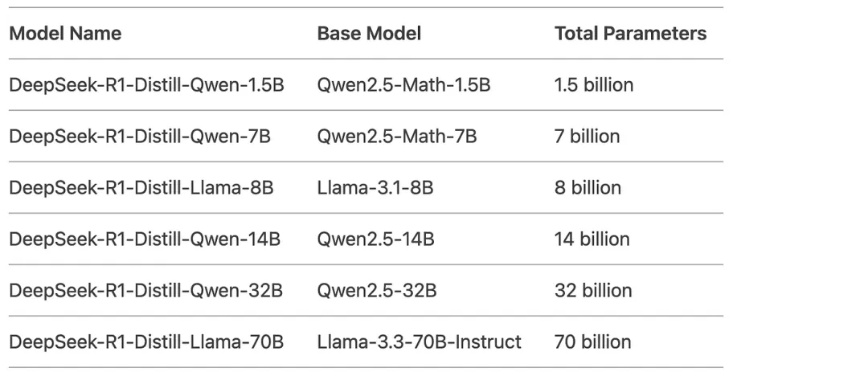Click the Model Name column header

click(65, 33)
